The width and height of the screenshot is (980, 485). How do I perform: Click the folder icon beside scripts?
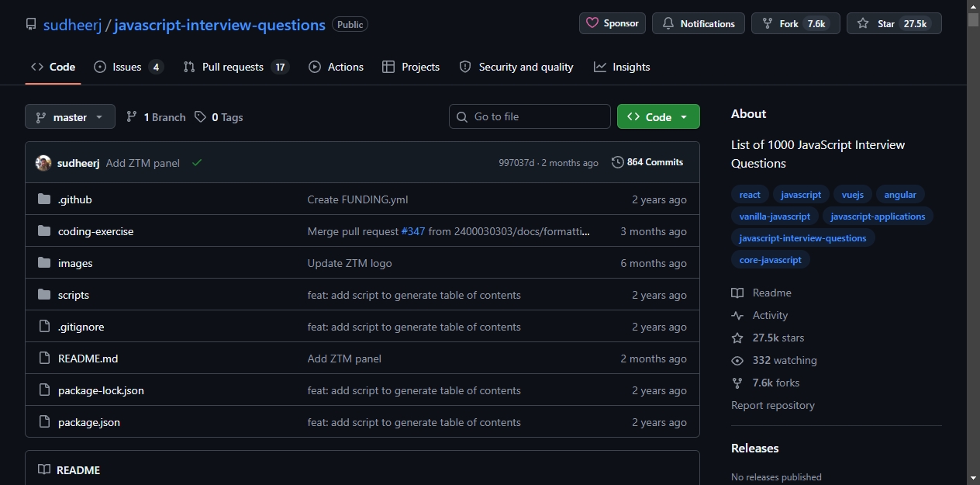point(44,295)
